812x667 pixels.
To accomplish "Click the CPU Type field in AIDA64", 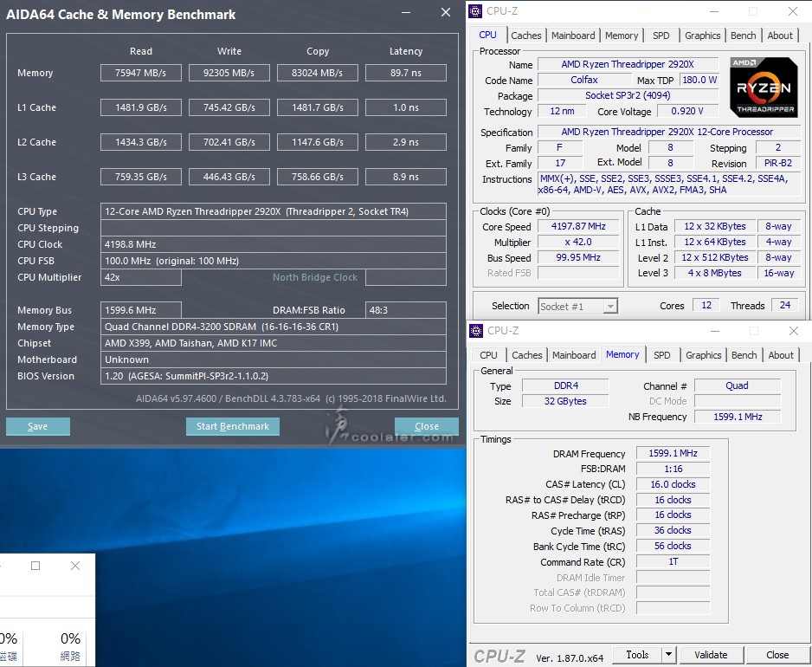I will pyautogui.click(x=274, y=211).
